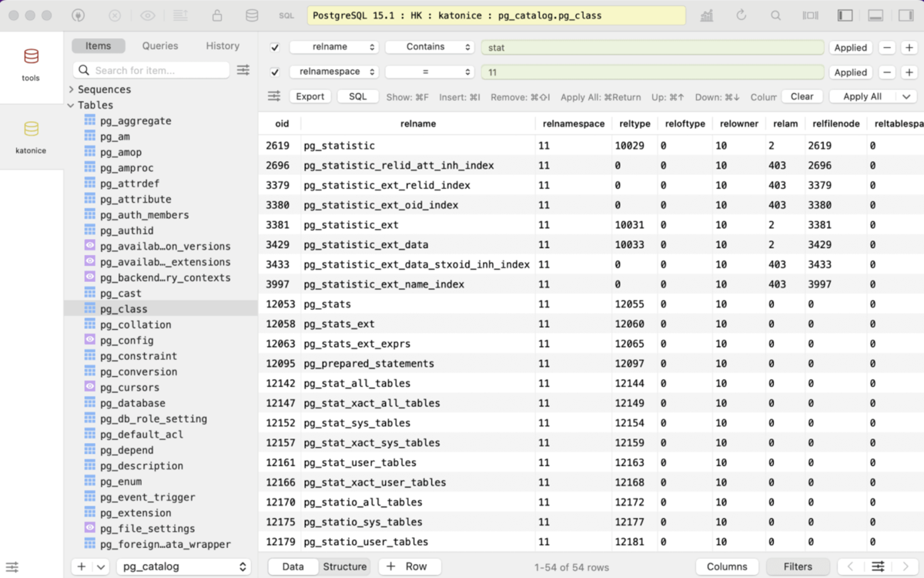924x578 pixels.
Task: Uncheck the relnamespace filter checkbox
Action: pyautogui.click(x=274, y=72)
